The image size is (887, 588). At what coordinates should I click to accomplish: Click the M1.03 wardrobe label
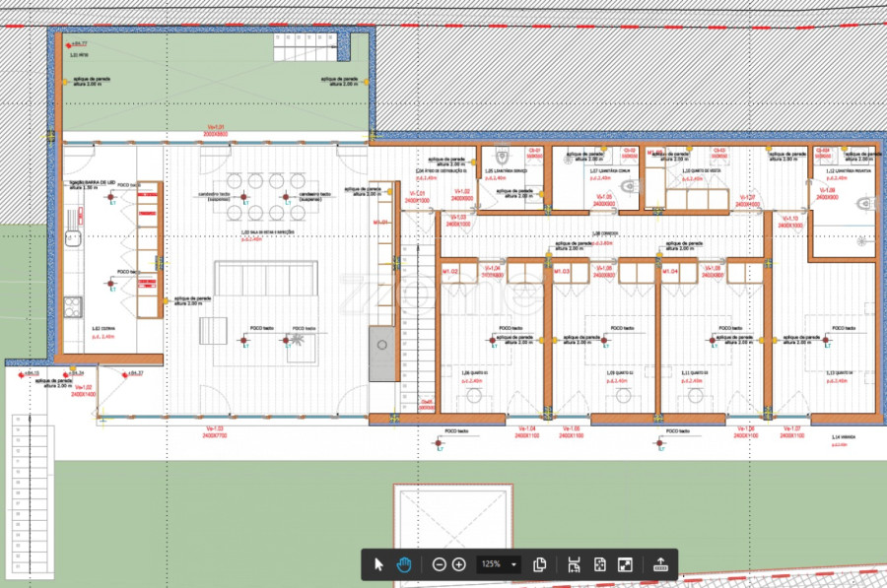point(563,270)
